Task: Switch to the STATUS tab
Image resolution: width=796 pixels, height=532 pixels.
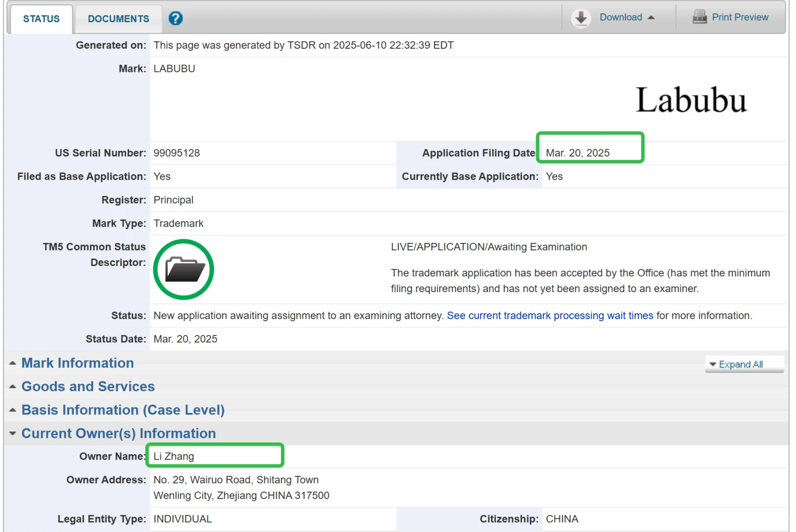Action: [x=41, y=19]
